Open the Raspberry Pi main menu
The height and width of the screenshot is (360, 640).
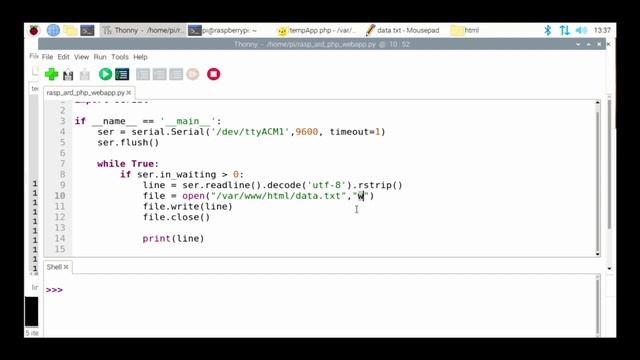point(34,30)
